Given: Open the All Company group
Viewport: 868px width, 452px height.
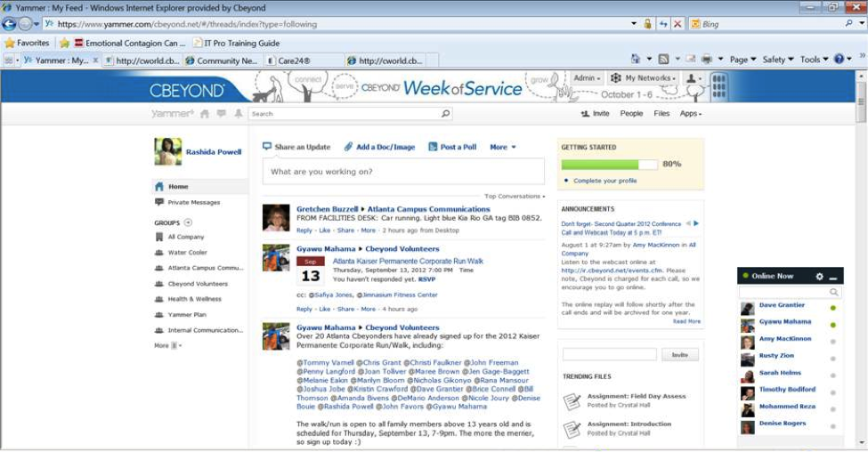Looking at the screenshot, I should tap(181, 237).
